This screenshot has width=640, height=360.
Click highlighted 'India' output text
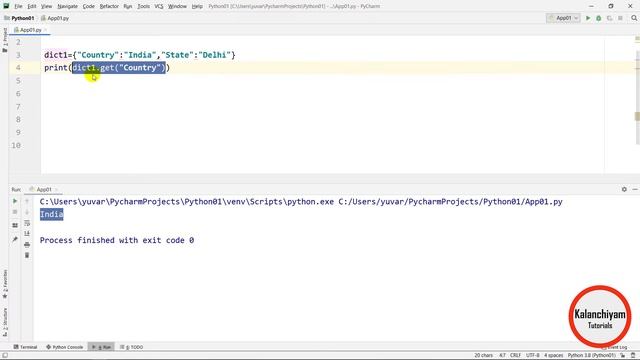51,214
